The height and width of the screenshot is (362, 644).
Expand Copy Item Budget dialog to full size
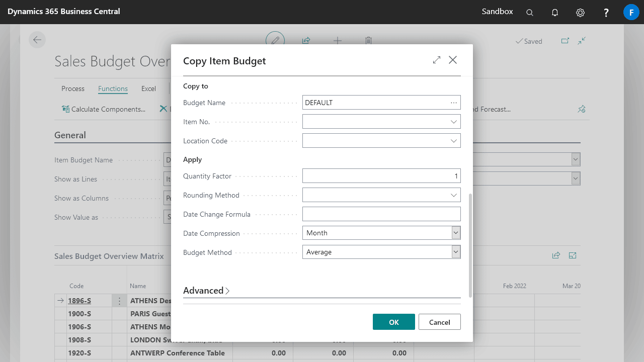(x=436, y=60)
